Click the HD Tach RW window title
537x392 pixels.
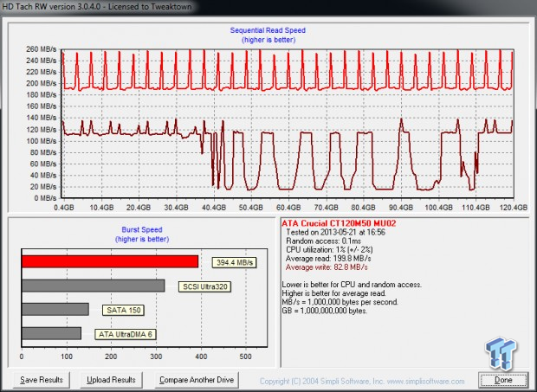pos(97,7)
